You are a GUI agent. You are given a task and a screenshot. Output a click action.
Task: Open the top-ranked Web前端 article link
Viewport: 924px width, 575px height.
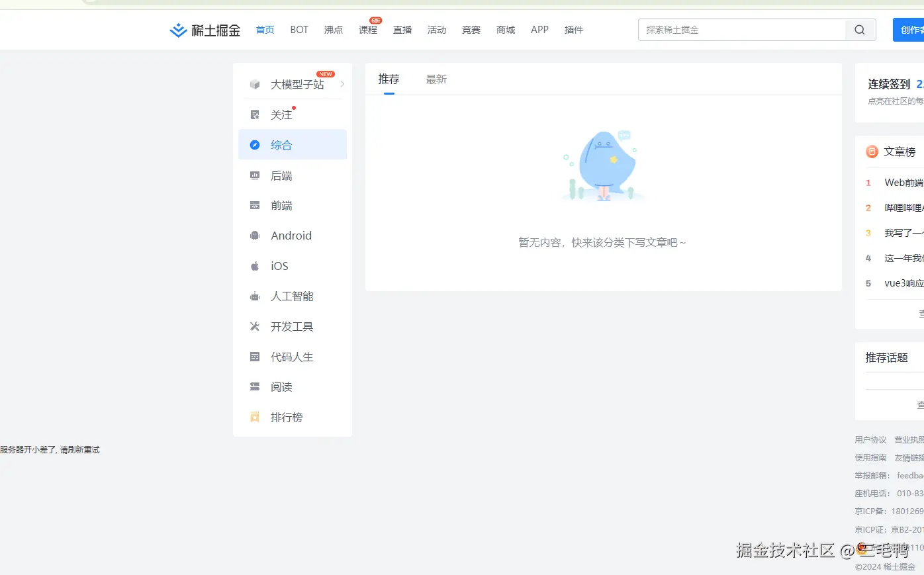pyautogui.click(x=905, y=183)
